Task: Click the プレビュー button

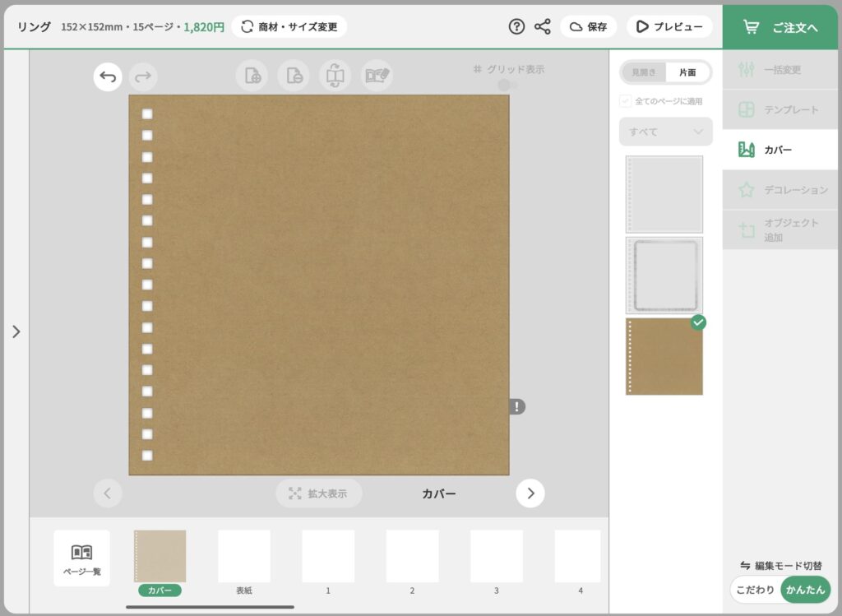Action: coord(669,26)
